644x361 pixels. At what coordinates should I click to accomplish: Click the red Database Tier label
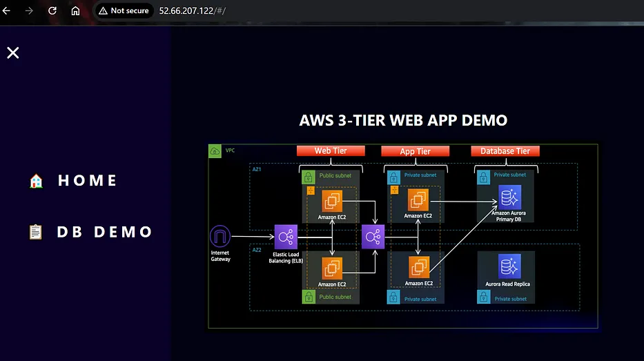[505, 151]
